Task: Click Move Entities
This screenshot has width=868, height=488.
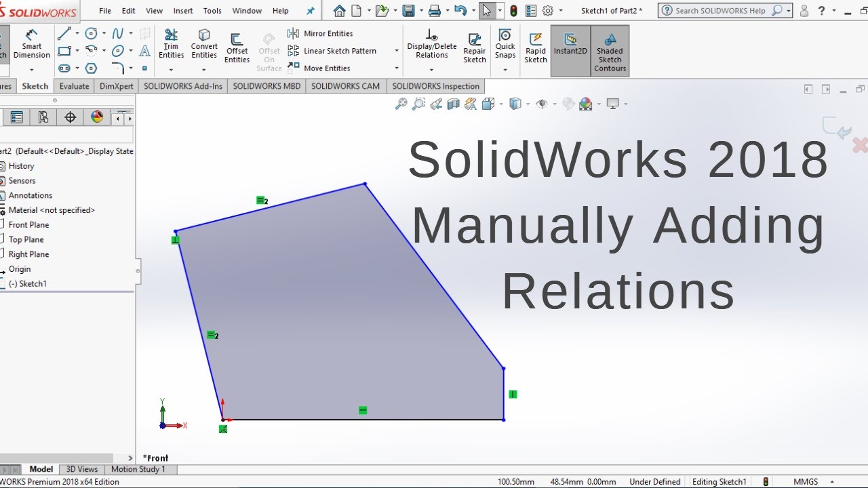Action: 319,68
